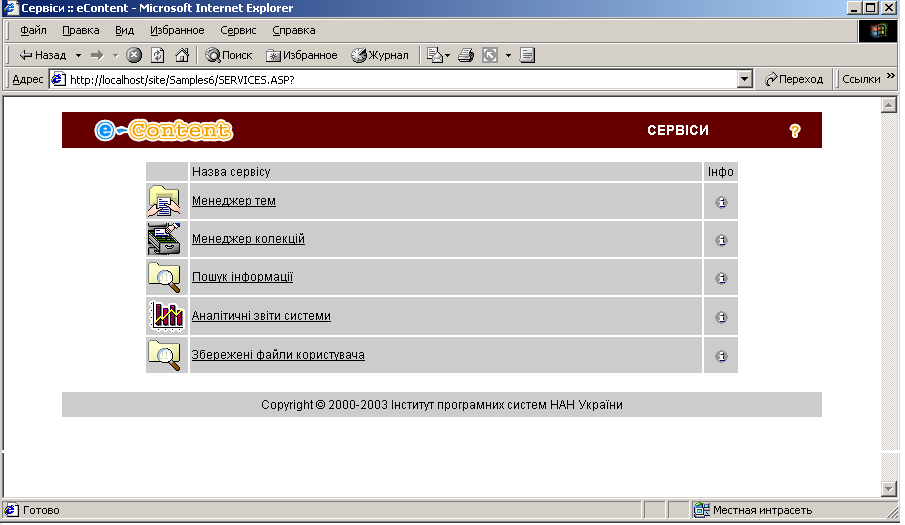The width and height of the screenshot is (905, 525).
Task: Click the Інфо column header
Action: [721, 172]
